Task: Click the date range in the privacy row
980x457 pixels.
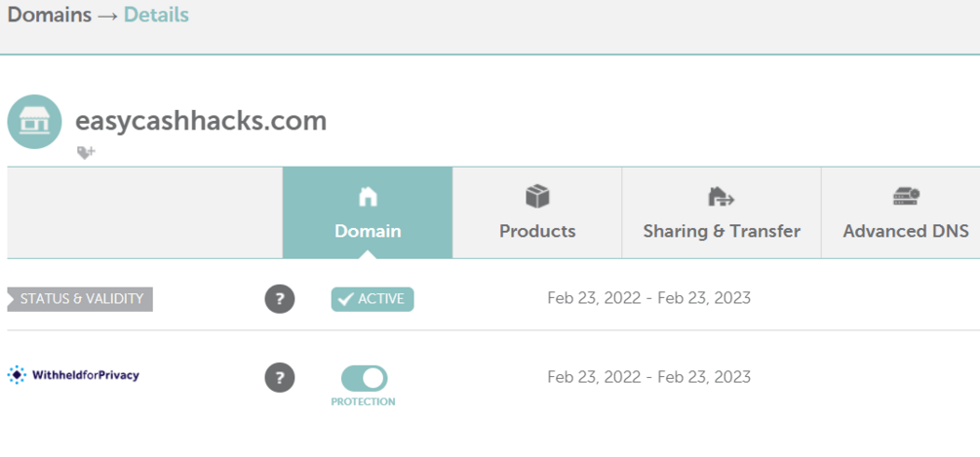Action: (x=648, y=377)
